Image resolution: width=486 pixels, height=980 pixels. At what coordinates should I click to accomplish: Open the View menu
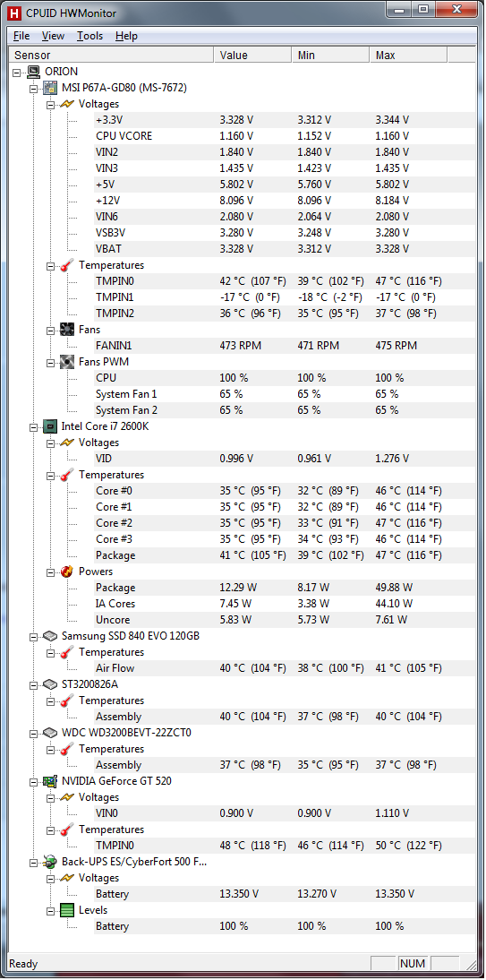pyautogui.click(x=53, y=36)
